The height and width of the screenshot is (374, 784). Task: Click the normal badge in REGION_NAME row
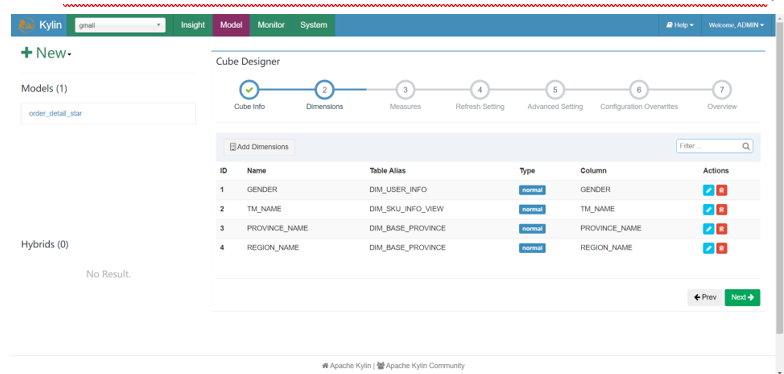[x=532, y=248]
